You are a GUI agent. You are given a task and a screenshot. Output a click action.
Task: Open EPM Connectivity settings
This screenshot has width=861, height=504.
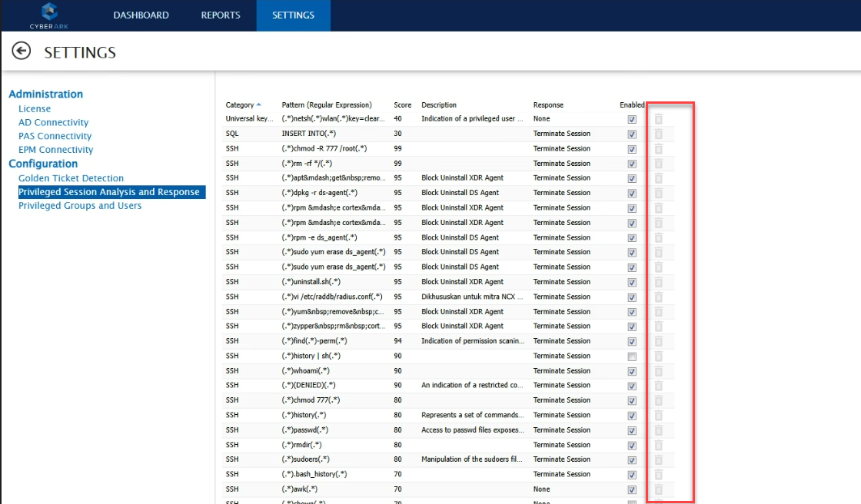pos(55,150)
